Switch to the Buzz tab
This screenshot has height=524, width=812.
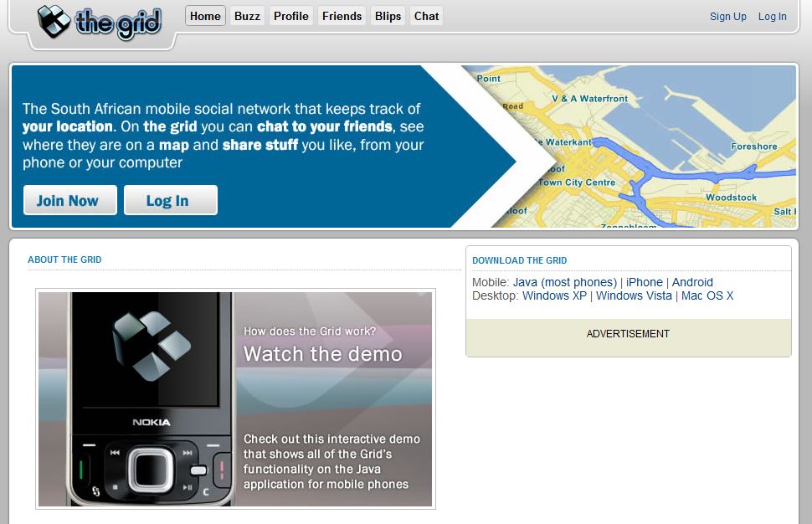tap(247, 16)
